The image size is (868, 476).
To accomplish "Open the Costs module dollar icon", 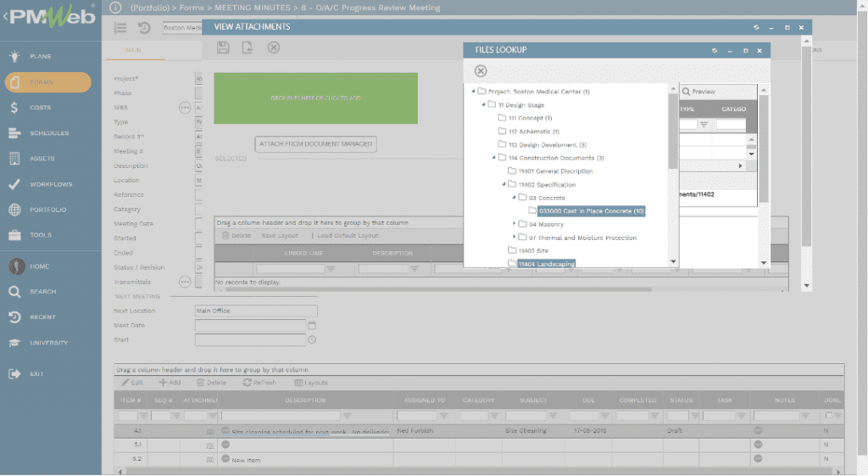I will tap(14, 108).
